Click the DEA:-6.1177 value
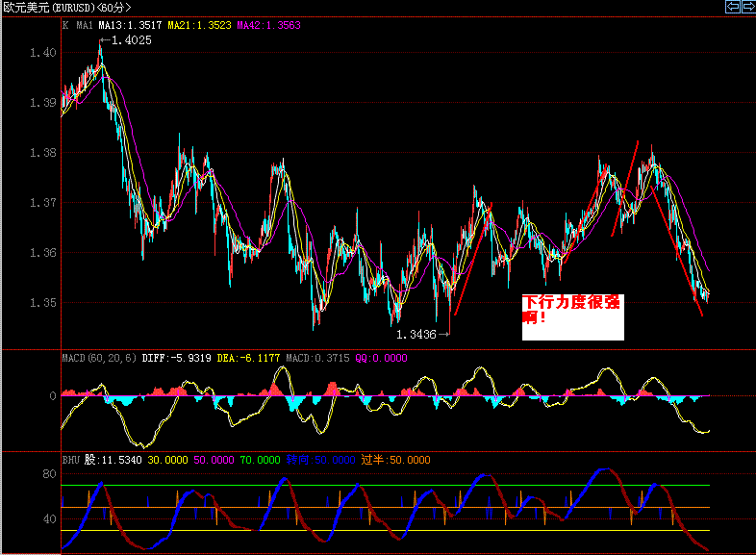756x555 pixels. (248, 358)
